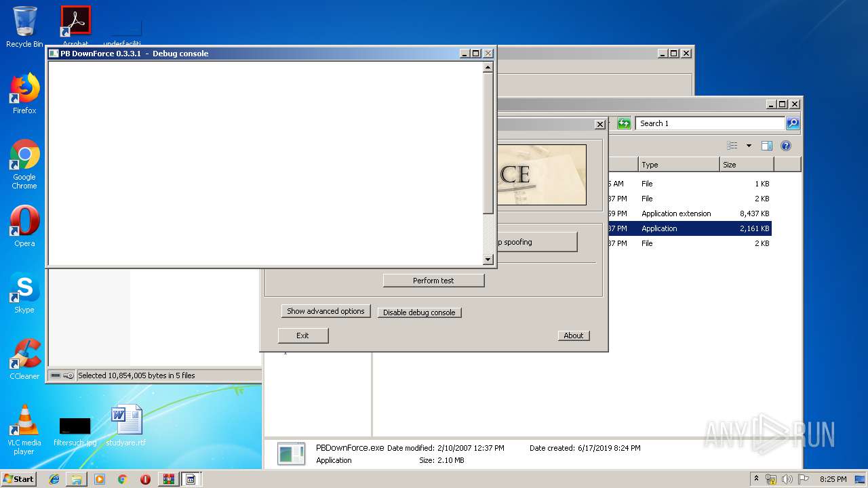This screenshot has height=488, width=868.
Task: Select the filtersuch.jpg desktop file
Action: (75, 430)
